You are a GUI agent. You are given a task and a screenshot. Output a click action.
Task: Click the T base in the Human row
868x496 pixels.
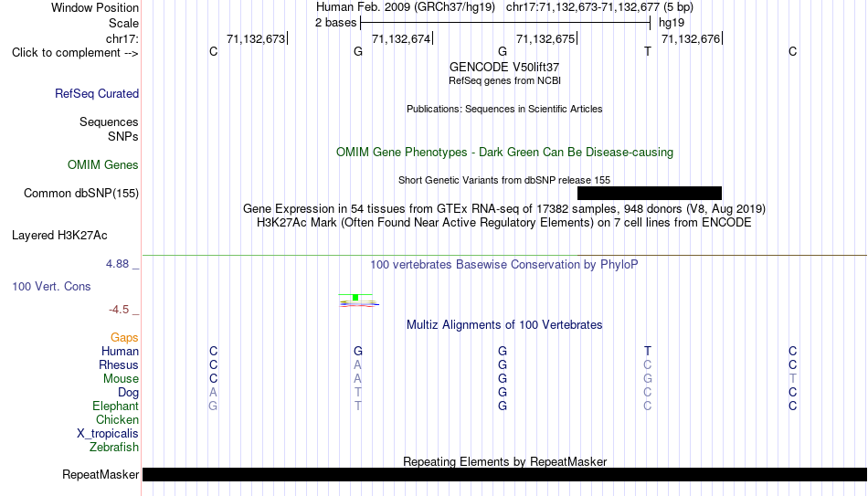(x=648, y=351)
